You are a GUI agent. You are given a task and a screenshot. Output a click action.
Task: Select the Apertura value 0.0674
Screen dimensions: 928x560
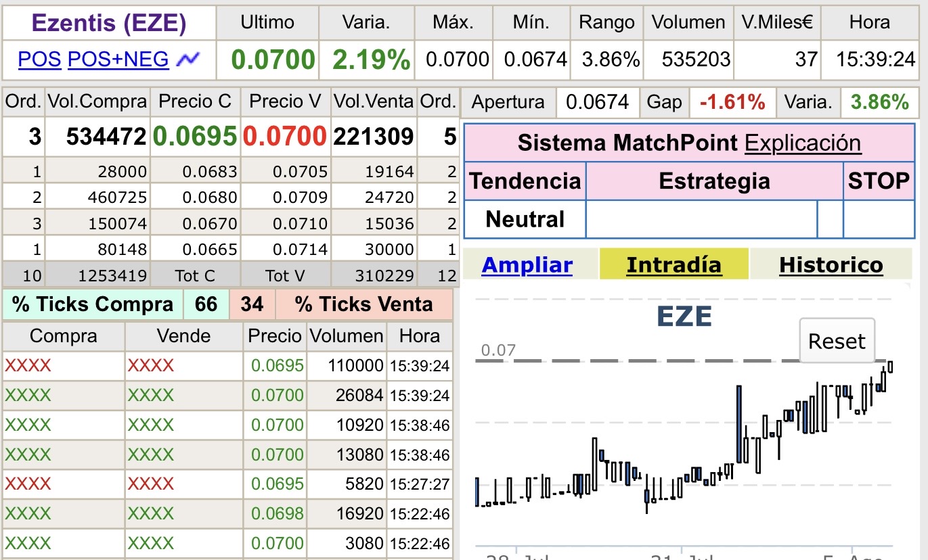(598, 103)
